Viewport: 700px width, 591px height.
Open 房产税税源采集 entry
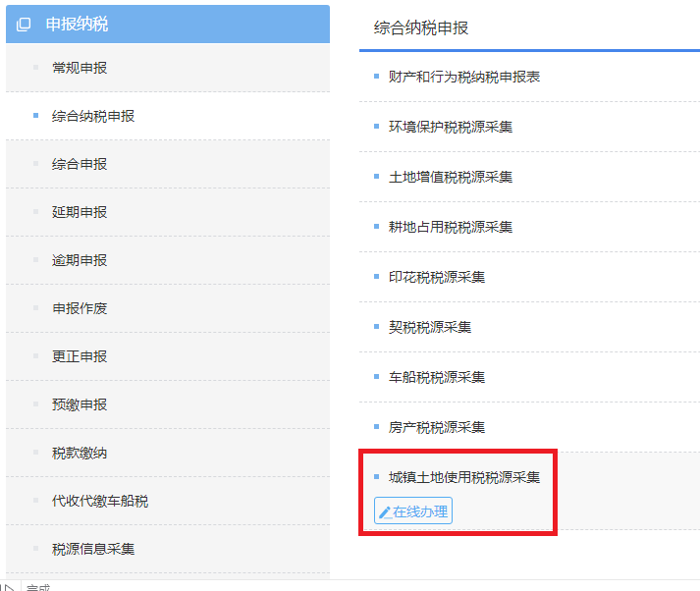point(436,427)
